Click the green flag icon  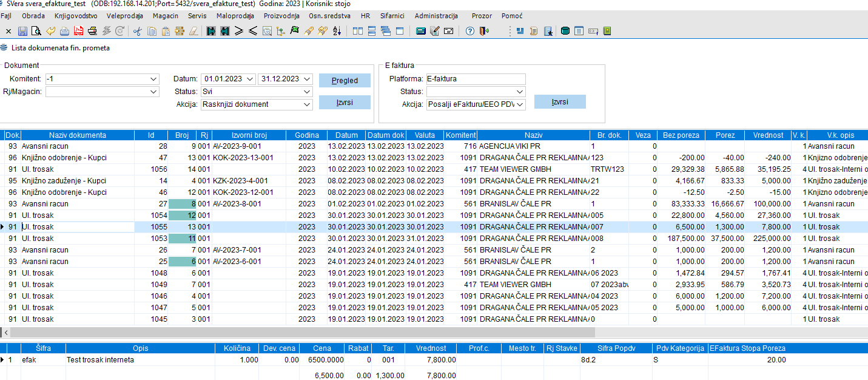point(295,31)
